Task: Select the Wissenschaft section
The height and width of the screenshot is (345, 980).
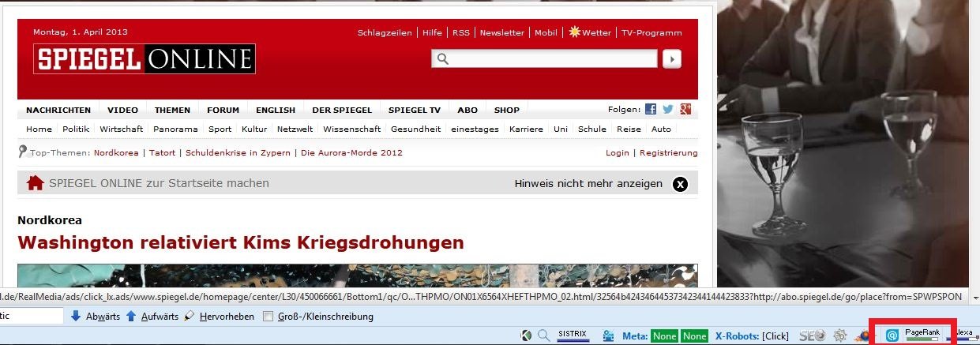Action: click(x=352, y=129)
